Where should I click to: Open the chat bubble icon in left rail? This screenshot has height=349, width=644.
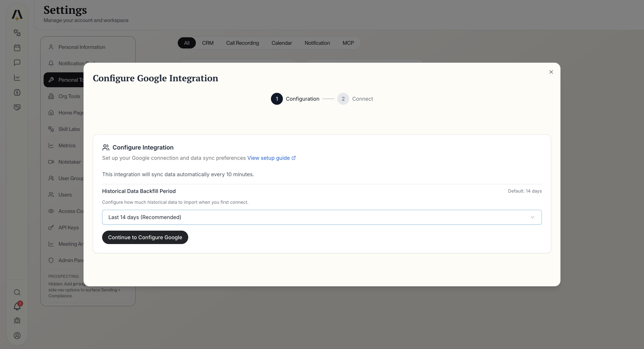(17, 62)
